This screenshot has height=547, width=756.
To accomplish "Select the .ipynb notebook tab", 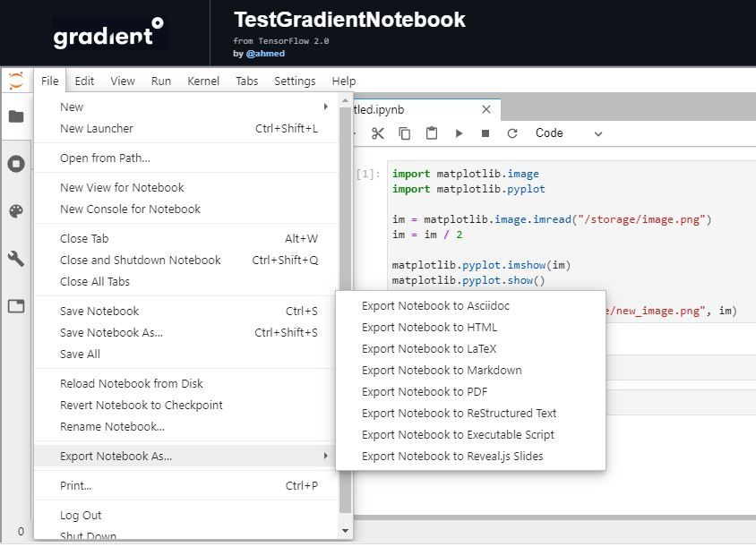I will (427, 109).
